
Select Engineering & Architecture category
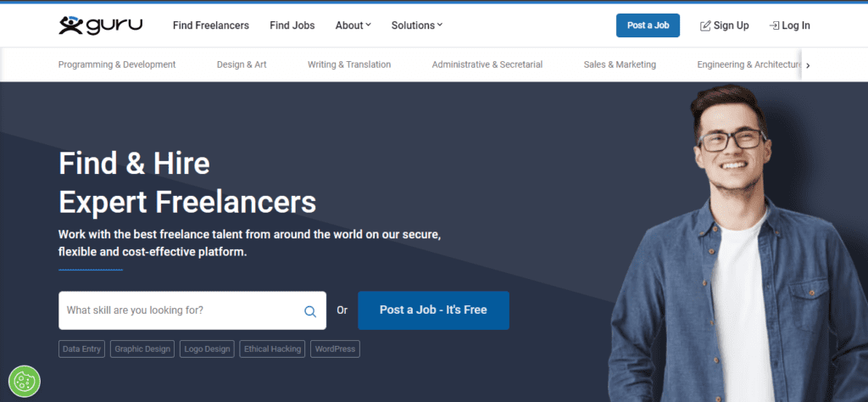pyautogui.click(x=749, y=64)
